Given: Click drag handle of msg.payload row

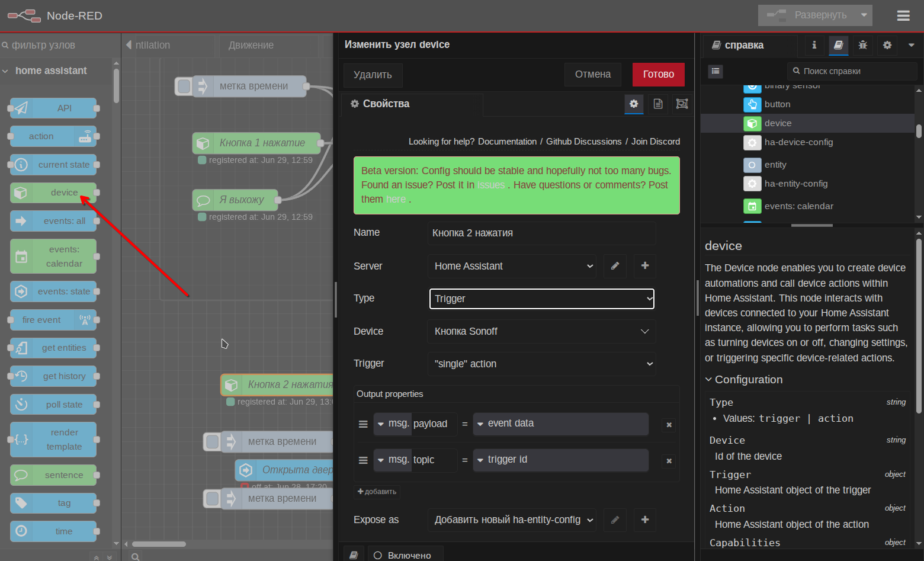Looking at the screenshot, I should coord(363,424).
